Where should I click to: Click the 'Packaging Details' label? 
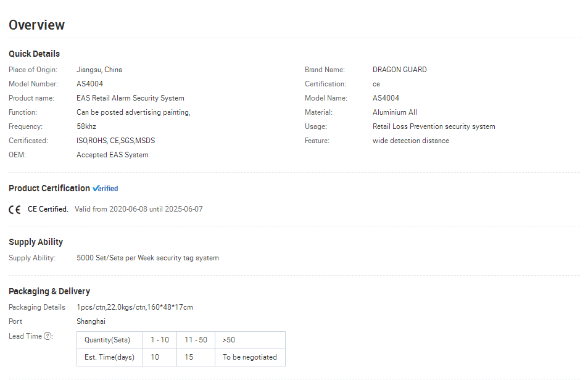pos(37,307)
